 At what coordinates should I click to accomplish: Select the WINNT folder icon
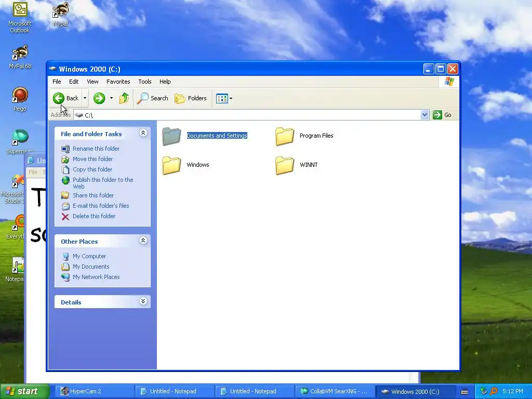(284, 165)
